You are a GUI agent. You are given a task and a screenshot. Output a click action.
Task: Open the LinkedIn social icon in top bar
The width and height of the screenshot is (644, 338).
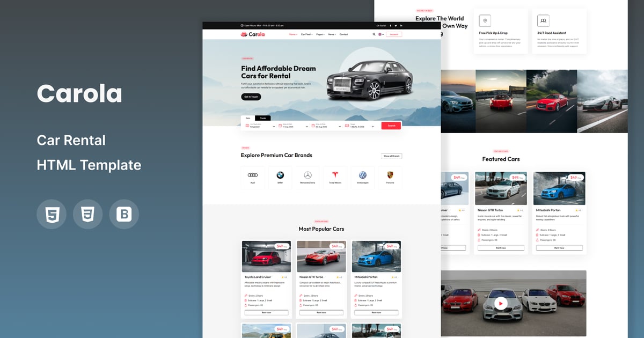coord(401,25)
